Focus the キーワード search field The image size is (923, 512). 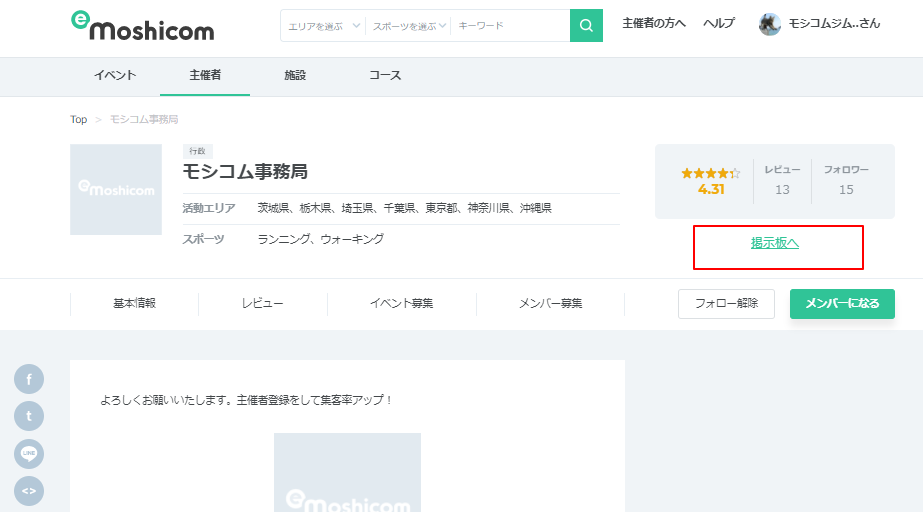510,26
